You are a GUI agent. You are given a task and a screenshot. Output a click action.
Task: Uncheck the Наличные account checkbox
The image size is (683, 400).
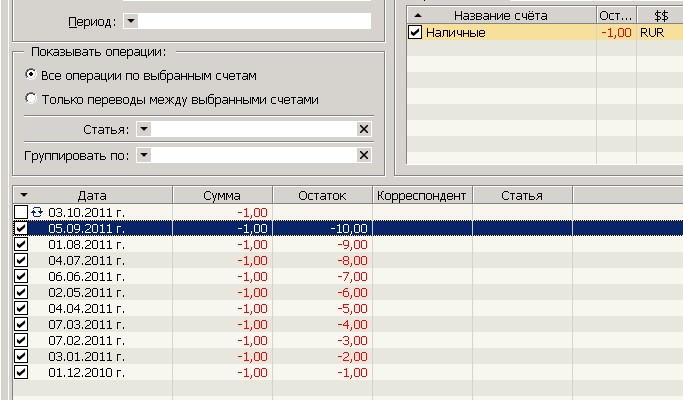[416, 33]
